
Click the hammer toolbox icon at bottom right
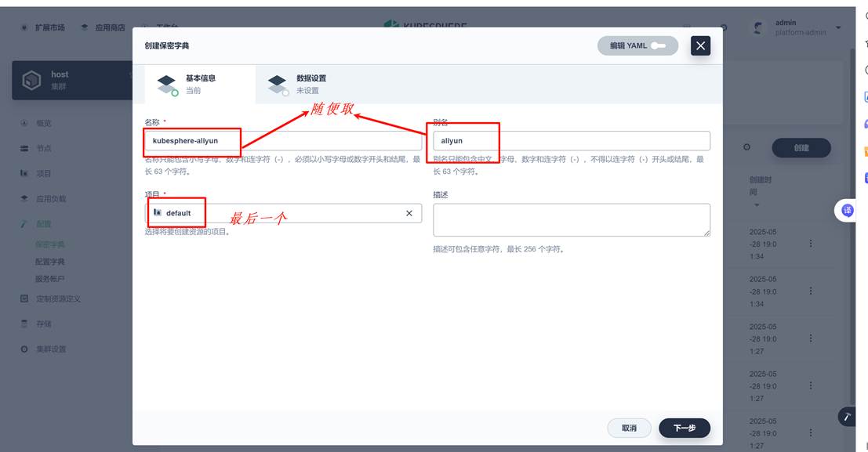[846, 417]
